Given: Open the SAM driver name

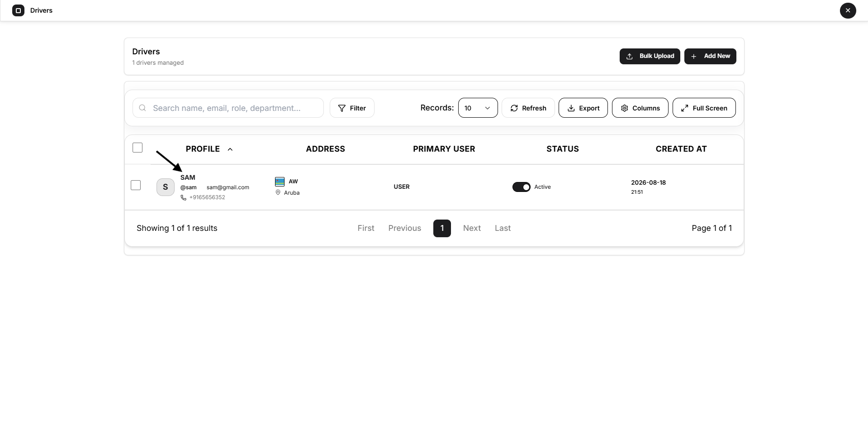Looking at the screenshot, I should pos(188,177).
